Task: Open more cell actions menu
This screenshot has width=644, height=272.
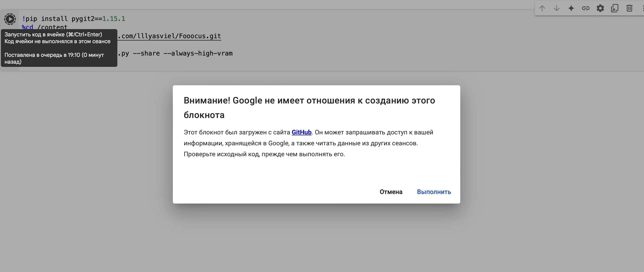Action: [642, 8]
